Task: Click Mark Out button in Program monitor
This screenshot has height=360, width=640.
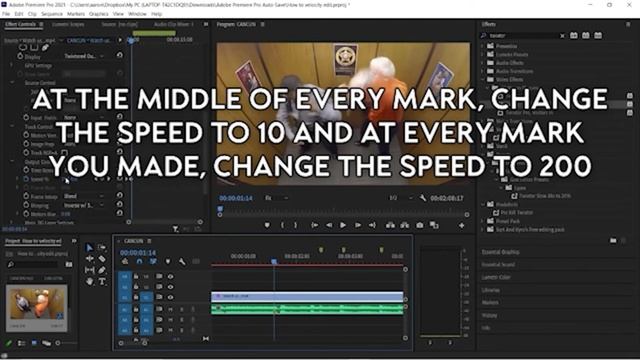Action: (296, 225)
